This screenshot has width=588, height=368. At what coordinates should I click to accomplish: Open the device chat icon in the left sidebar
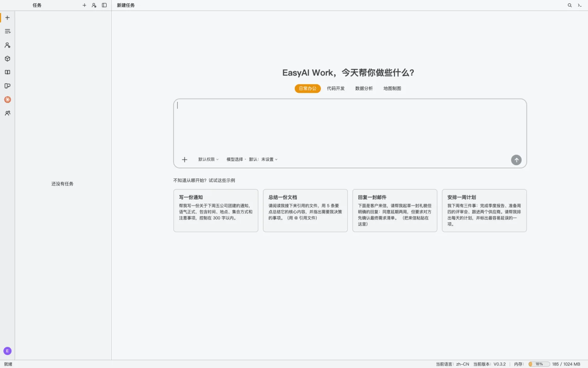tap(7, 86)
